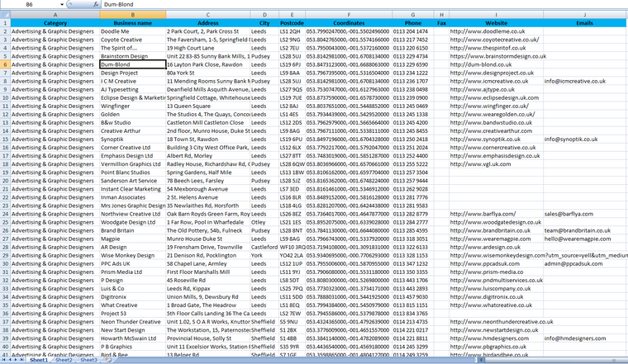
Task: Select column I header
Action: coord(497,15)
